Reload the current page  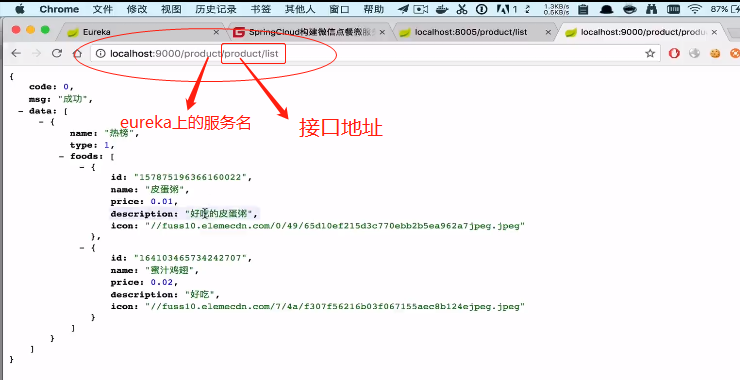click(57, 53)
